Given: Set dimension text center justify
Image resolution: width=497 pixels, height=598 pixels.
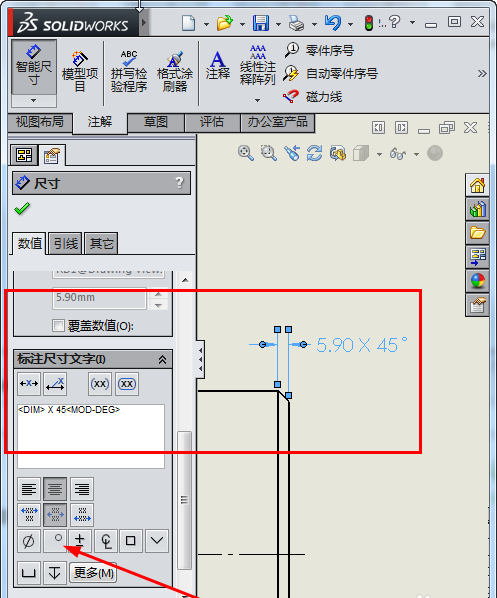Looking at the screenshot, I should click(55, 489).
